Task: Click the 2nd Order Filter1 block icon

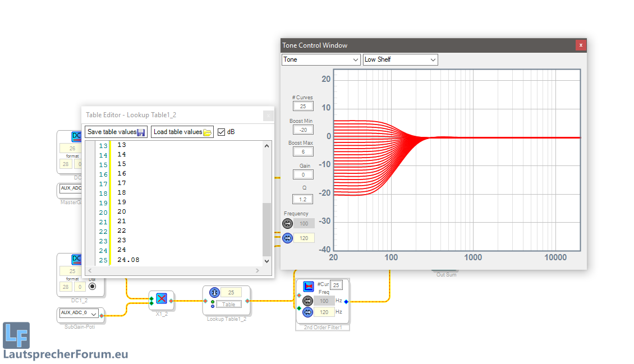Action: tap(307, 286)
